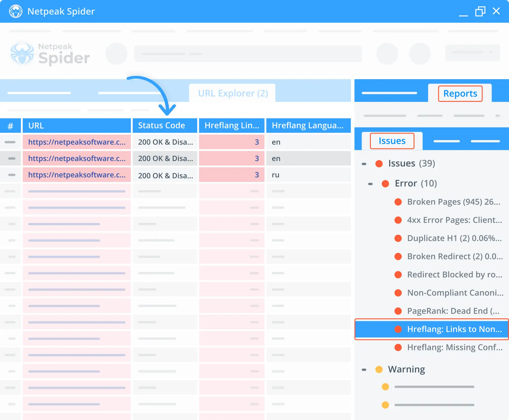
Task: Click the first row 200 OK status cell
Action: (165, 142)
